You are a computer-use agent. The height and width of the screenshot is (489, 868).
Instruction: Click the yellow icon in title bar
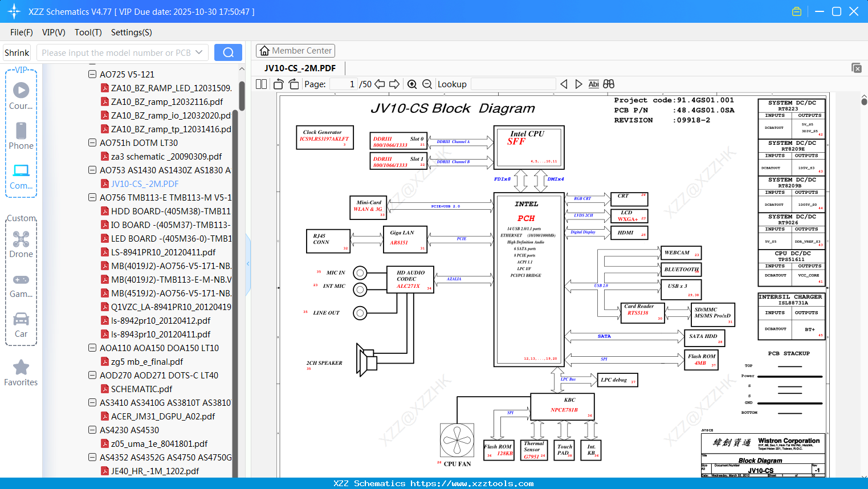[x=797, y=11]
